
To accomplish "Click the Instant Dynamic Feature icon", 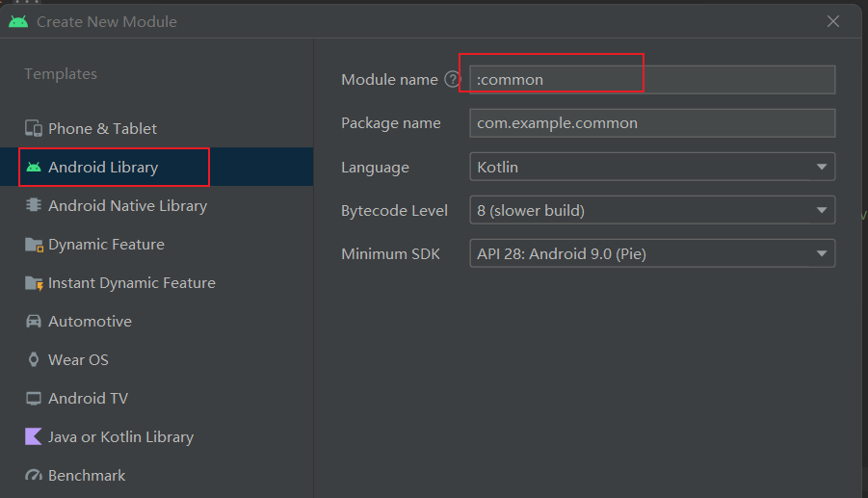I will [34, 282].
